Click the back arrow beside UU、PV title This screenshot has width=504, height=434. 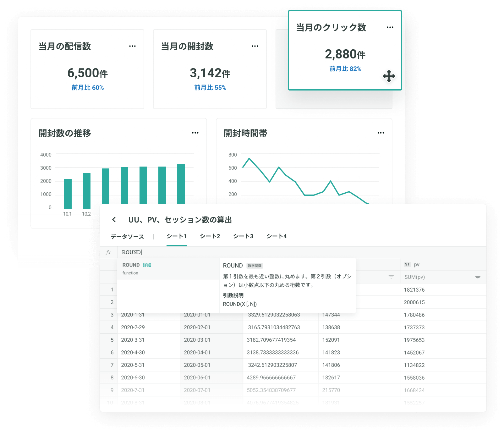pos(114,220)
